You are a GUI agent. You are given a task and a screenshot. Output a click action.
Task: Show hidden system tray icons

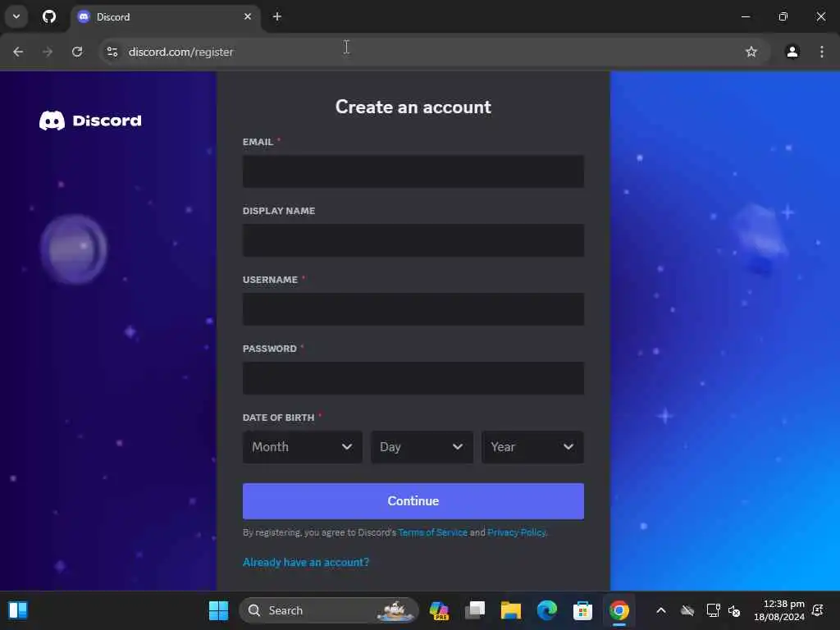(661, 610)
